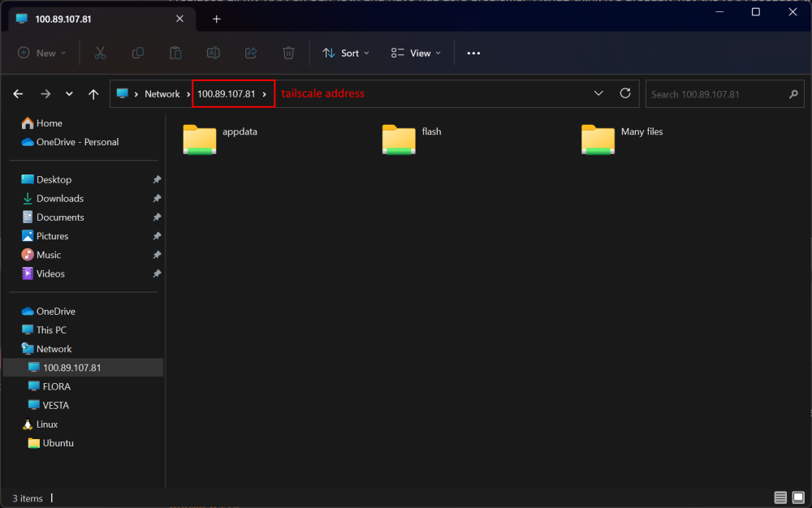This screenshot has width=812, height=508.
Task: Switch to details view icon in status bar
Action: tap(780, 497)
